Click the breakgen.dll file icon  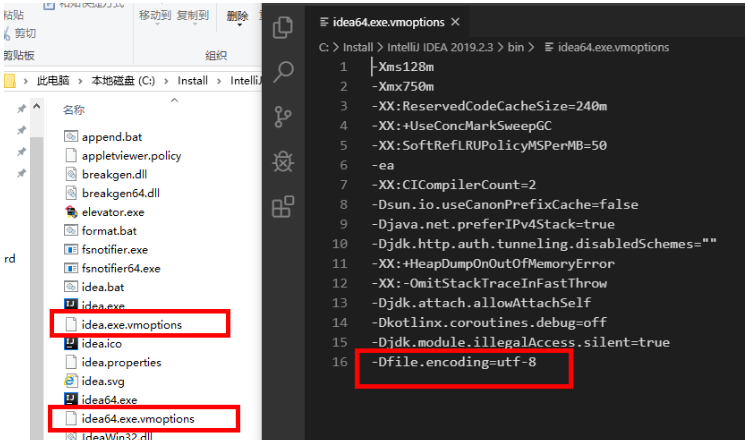click(x=71, y=174)
